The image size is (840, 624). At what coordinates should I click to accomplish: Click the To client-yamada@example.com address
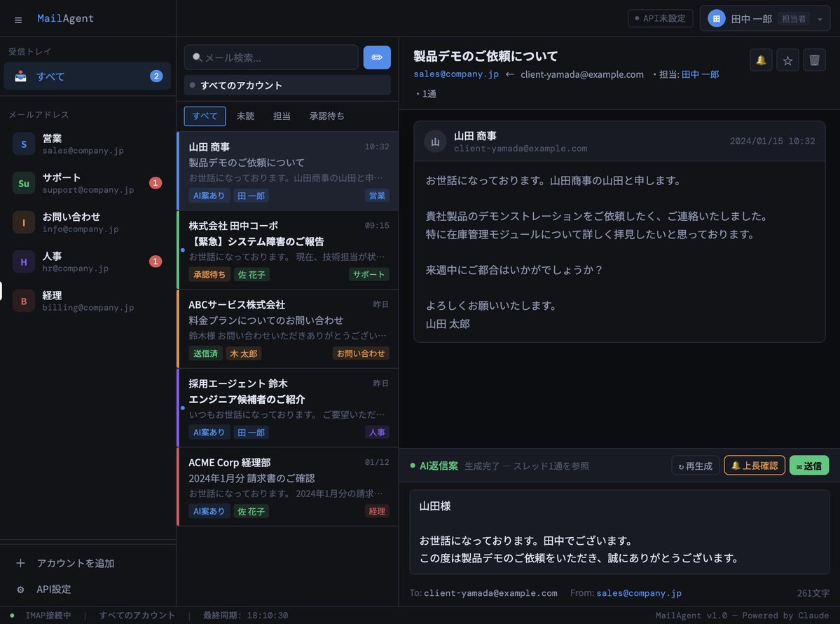(490, 593)
